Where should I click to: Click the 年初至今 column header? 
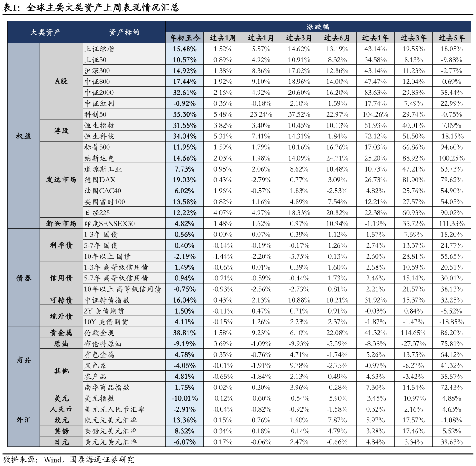pyautogui.click(x=184, y=38)
